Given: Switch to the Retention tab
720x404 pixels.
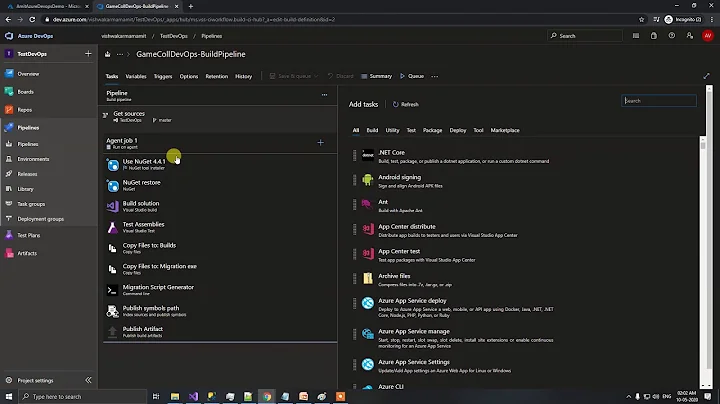Looking at the screenshot, I should click(x=217, y=76).
